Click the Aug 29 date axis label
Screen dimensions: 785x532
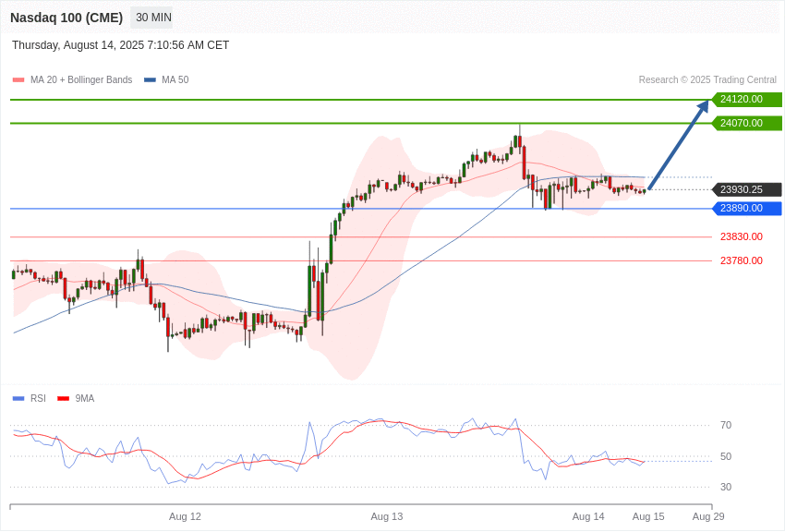click(708, 516)
